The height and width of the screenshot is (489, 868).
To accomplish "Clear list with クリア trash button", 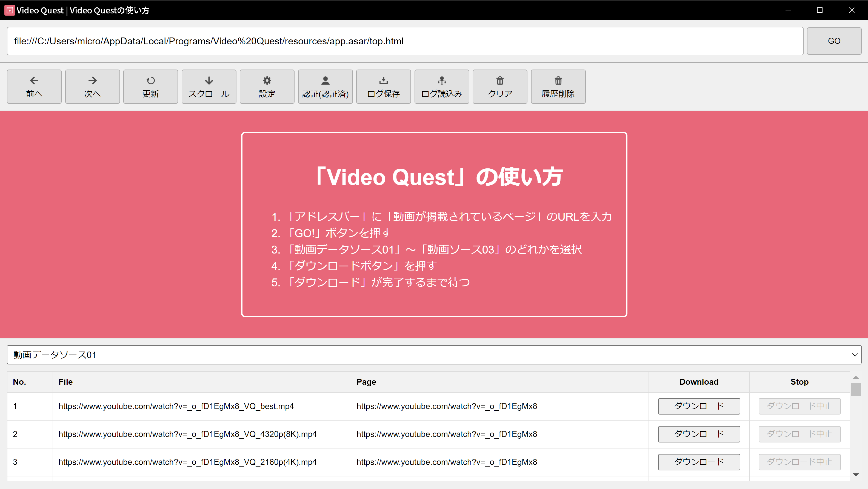I will pyautogui.click(x=500, y=87).
